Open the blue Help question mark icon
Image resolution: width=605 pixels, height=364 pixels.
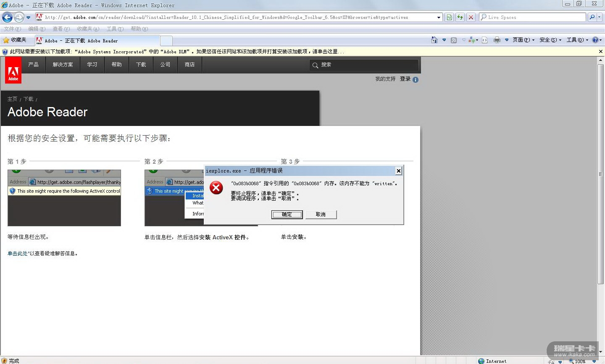coord(597,40)
